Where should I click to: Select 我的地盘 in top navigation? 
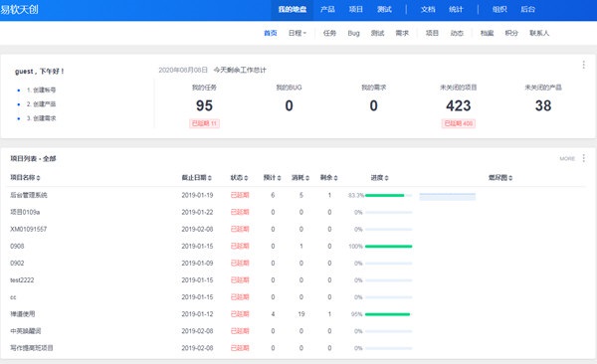pyautogui.click(x=292, y=10)
